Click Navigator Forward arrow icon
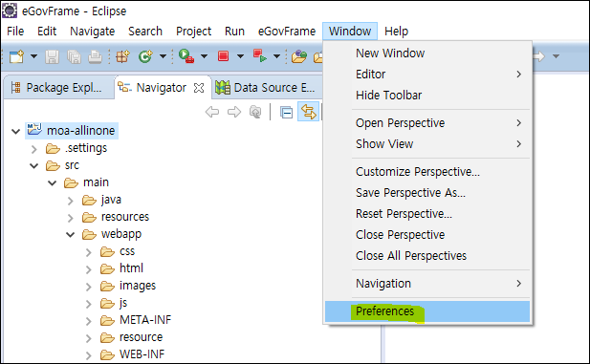 pos(234,112)
